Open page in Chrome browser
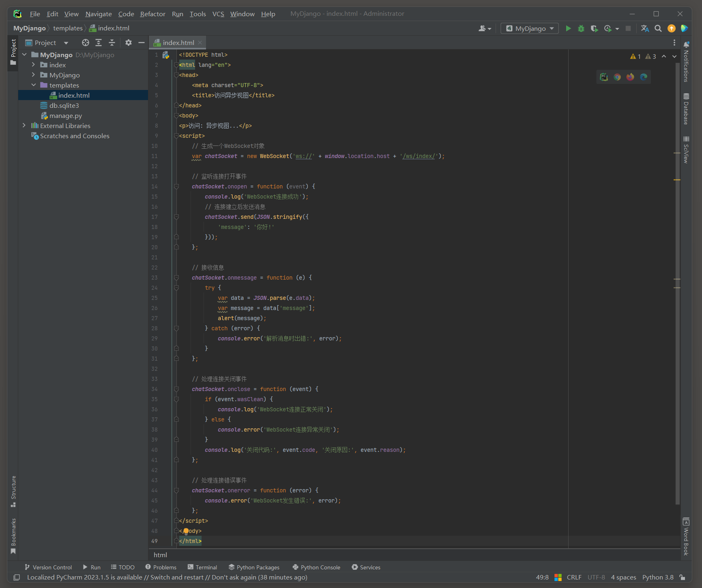The height and width of the screenshot is (588, 702). pyautogui.click(x=617, y=77)
